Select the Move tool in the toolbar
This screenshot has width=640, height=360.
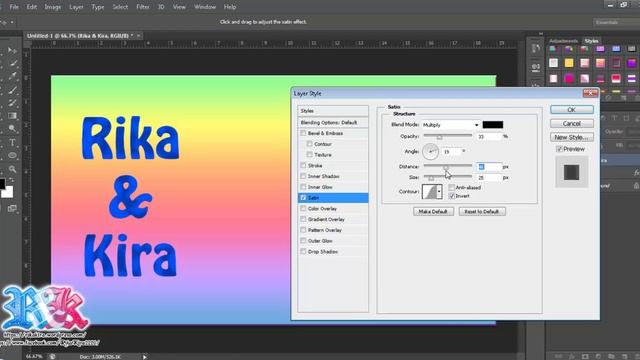tap(12, 50)
